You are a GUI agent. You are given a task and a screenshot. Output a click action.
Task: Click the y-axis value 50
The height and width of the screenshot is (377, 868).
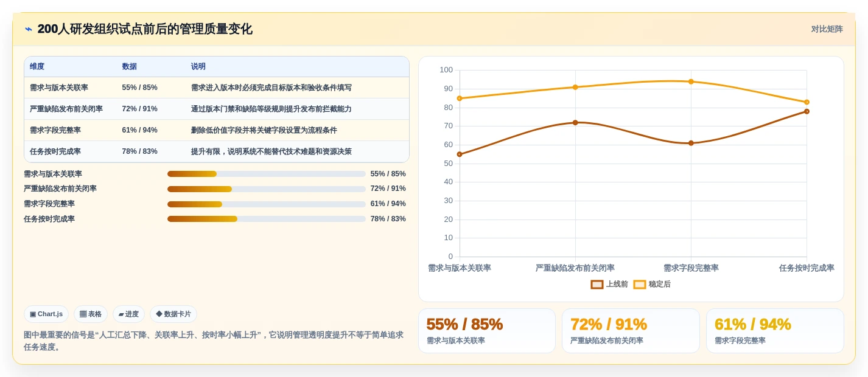(448, 164)
